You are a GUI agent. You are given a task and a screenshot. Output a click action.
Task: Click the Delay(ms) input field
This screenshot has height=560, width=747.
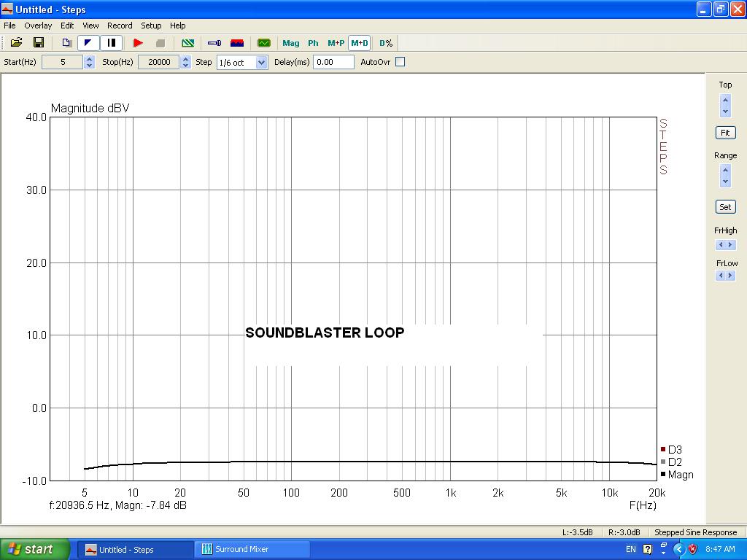[333, 62]
